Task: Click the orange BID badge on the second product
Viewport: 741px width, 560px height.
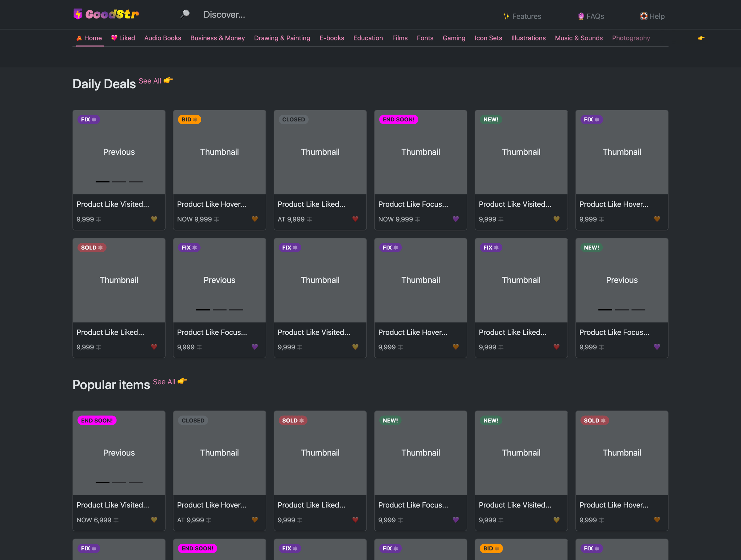Action: coord(189,120)
